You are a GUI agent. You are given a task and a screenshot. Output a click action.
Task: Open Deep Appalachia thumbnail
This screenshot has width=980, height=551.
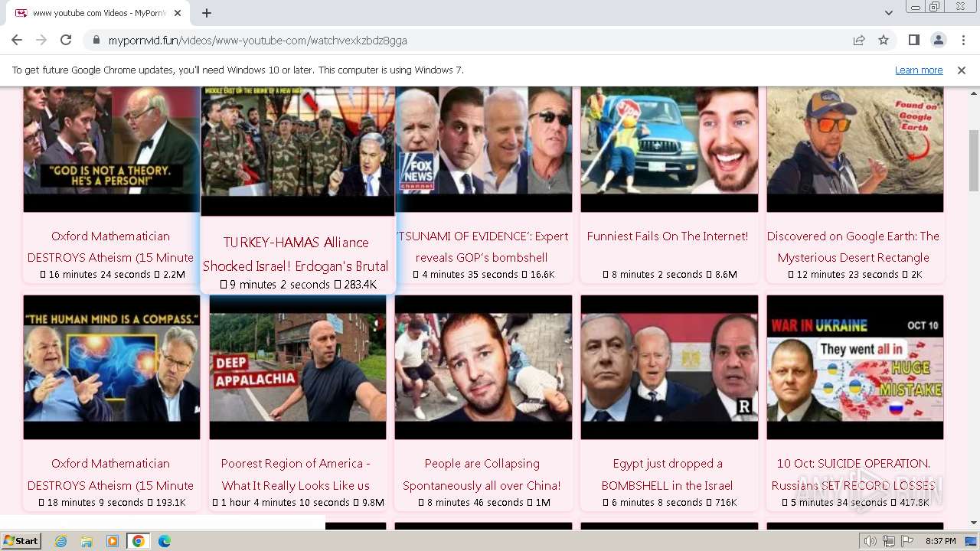coord(298,367)
